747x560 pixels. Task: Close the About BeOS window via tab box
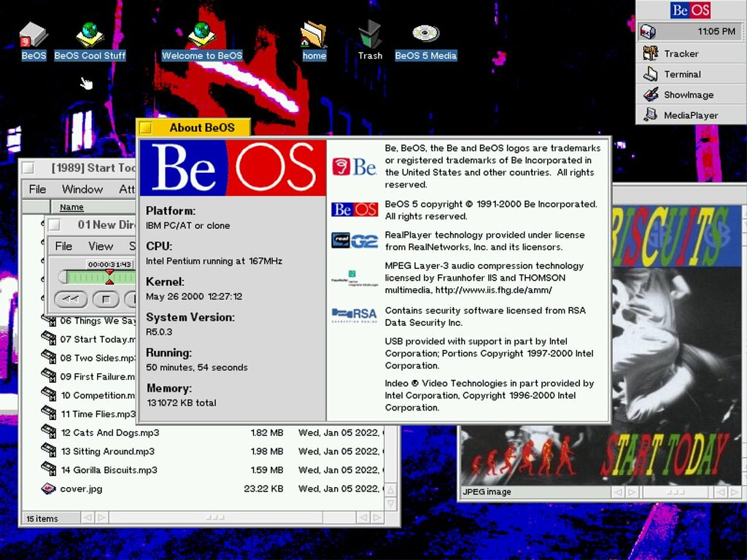pyautogui.click(x=146, y=128)
